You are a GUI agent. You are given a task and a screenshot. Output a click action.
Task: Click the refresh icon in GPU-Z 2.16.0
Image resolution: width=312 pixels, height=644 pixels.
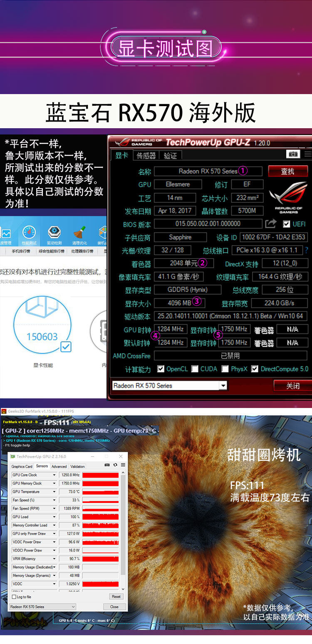pos(115,465)
